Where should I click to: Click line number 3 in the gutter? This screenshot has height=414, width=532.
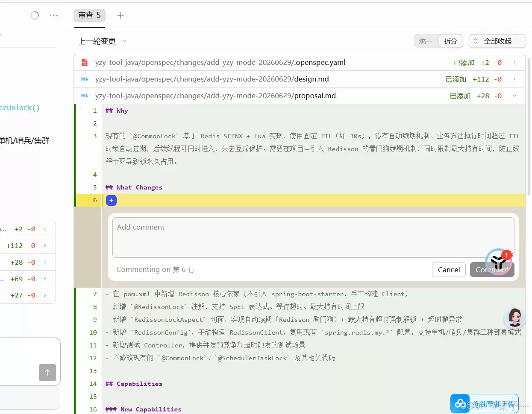click(x=95, y=136)
